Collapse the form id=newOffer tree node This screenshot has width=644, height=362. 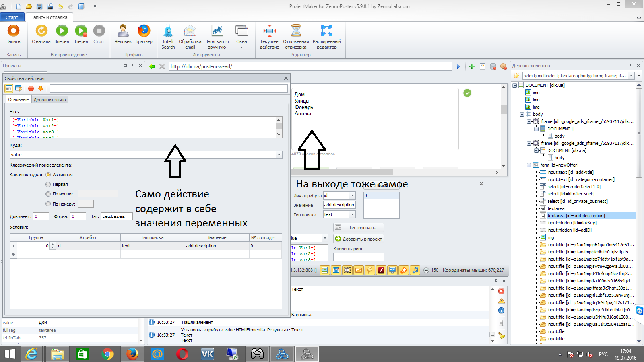click(x=529, y=165)
